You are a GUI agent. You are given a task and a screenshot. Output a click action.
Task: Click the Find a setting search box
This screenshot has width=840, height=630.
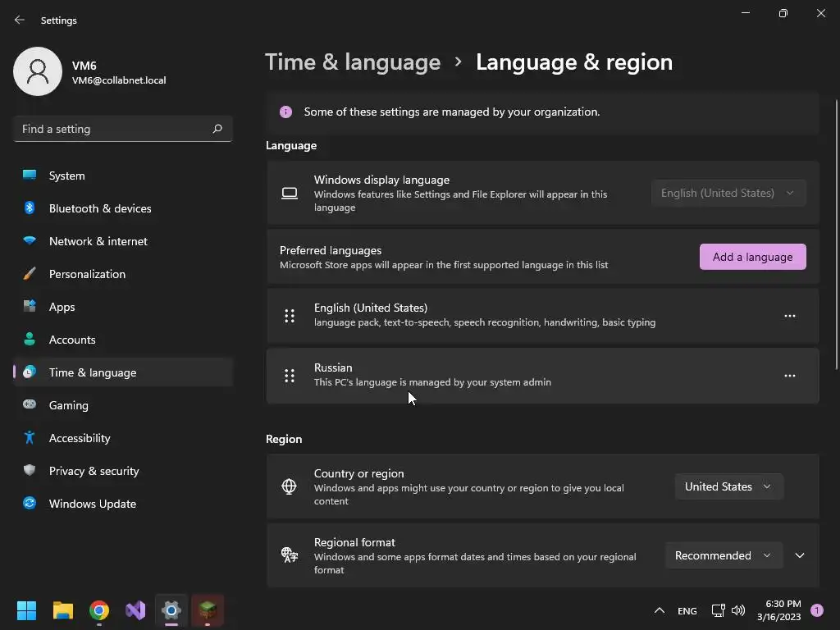coord(123,129)
